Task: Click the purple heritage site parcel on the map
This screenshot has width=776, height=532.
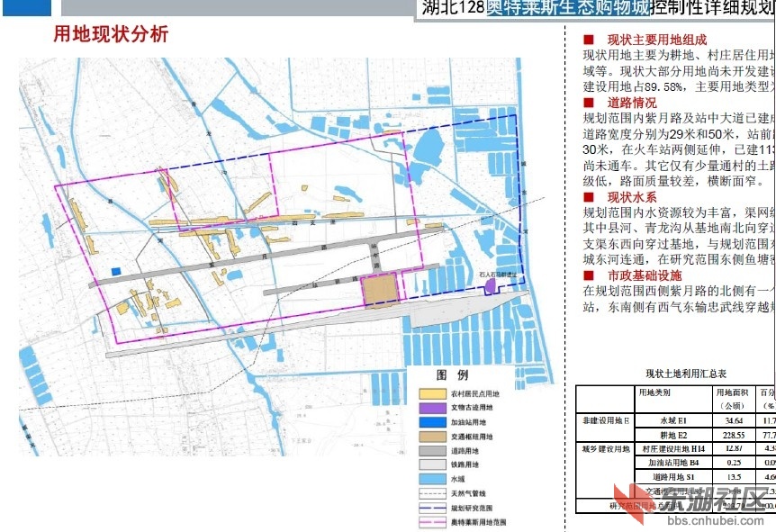Action: tap(490, 285)
